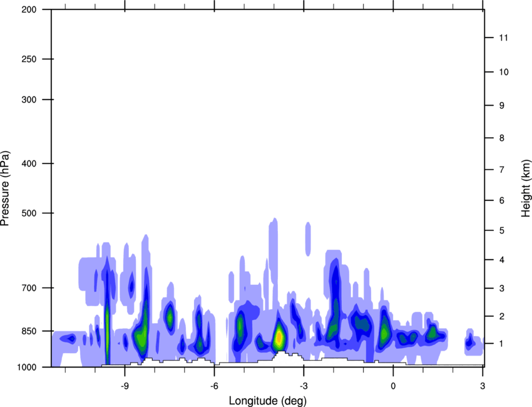Select the 400 pressure tick label

tap(29, 163)
